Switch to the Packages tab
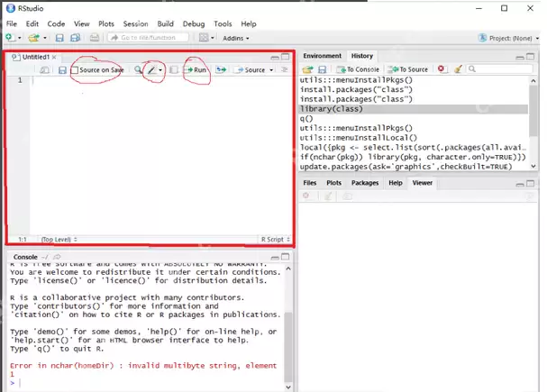Screen dimensions: 547x392 (x=364, y=182)
